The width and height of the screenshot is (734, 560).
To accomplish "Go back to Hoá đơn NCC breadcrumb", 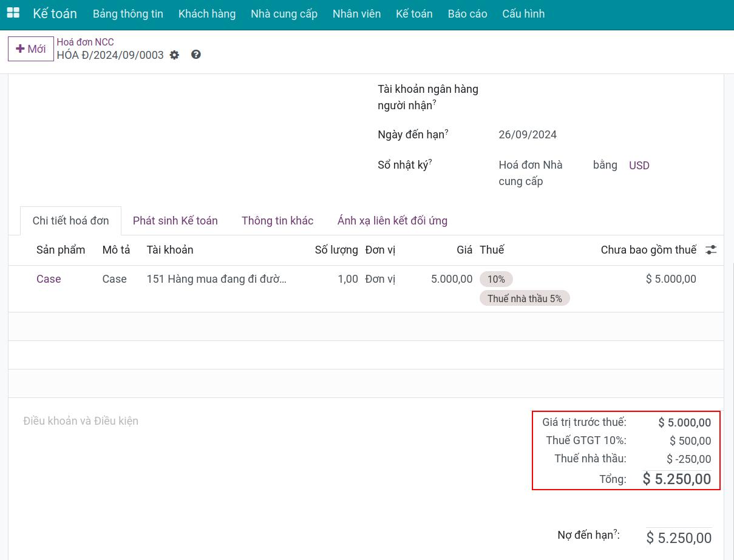I will click(86, 42).
